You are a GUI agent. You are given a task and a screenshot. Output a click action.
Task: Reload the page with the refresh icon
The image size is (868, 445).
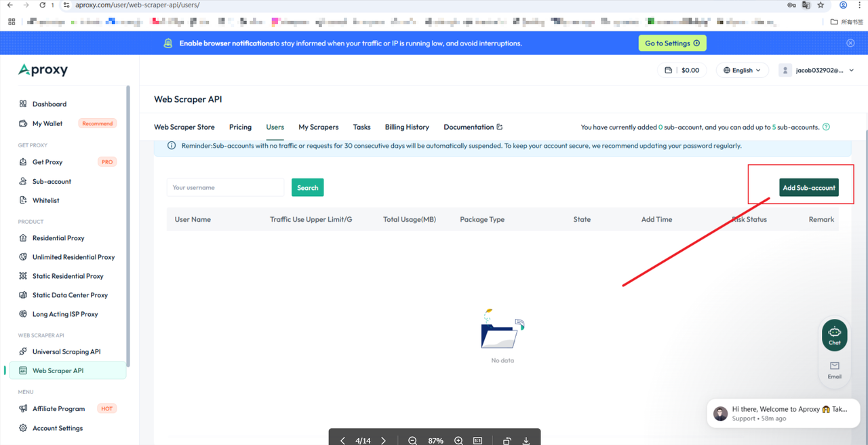coord(42,5)
